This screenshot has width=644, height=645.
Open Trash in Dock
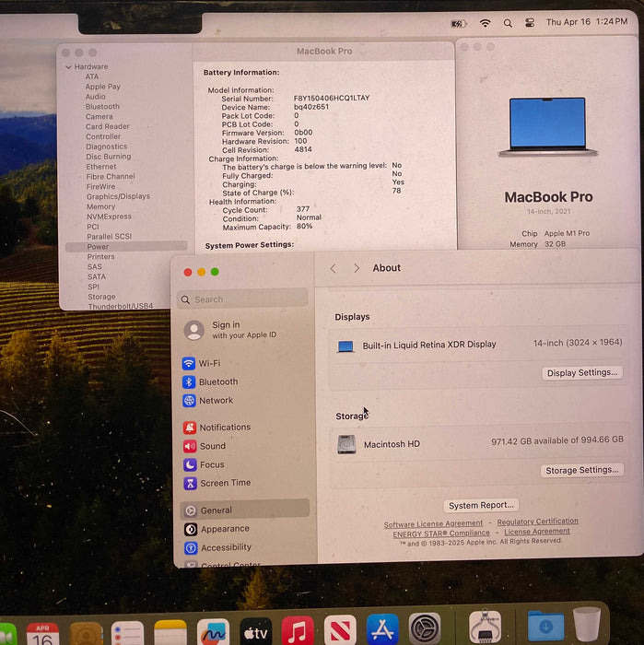tap(587, 625)
